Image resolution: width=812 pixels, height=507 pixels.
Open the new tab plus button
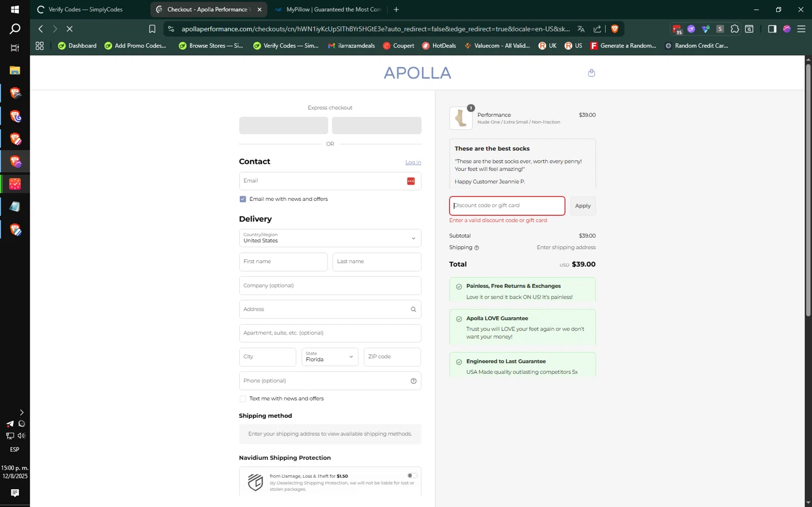click(x=396, y=9)
